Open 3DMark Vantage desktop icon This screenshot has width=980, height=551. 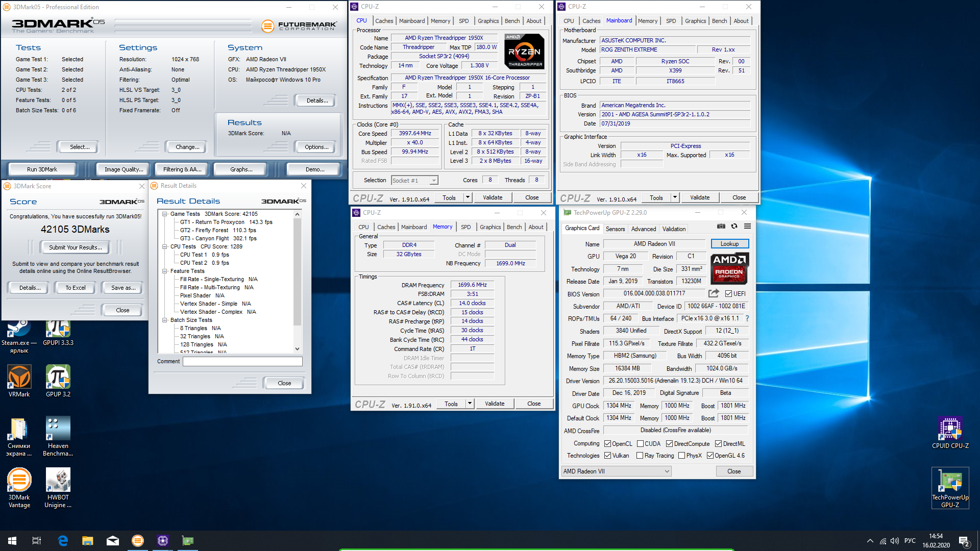19,488
